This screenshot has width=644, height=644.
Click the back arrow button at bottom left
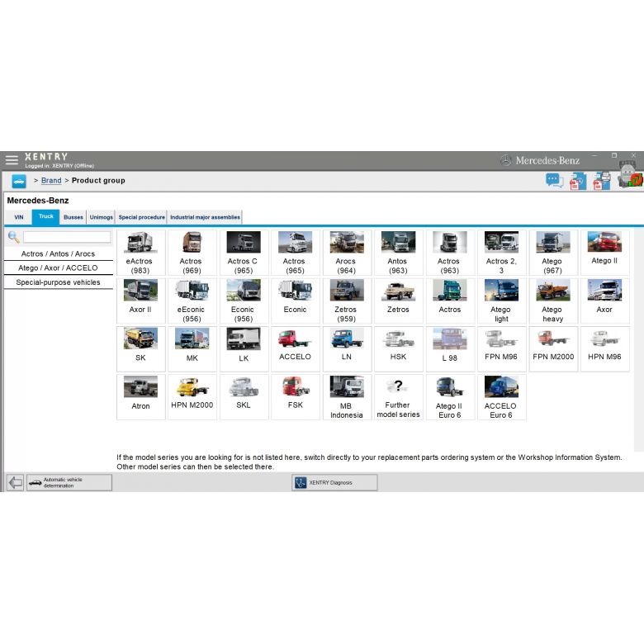tap(15, 482)
